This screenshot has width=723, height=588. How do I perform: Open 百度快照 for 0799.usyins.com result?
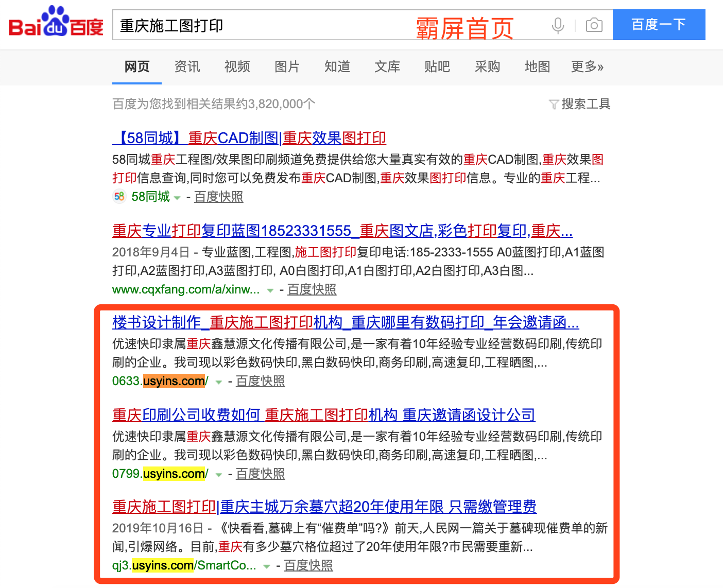pyautogui.click(x=260, y=474)
